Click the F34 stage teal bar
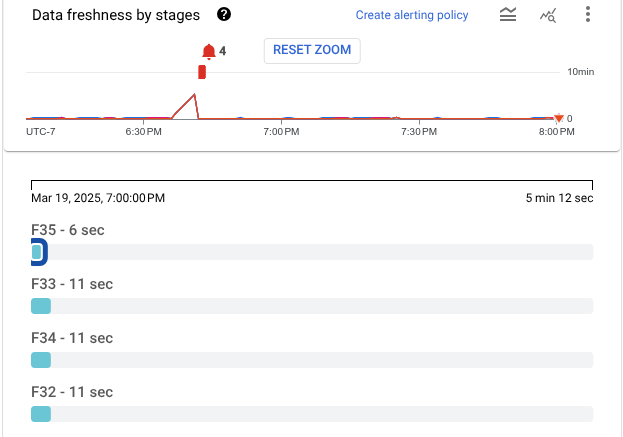Image resolution: width=623 pixels, height=437 pixels. point(41,360)
